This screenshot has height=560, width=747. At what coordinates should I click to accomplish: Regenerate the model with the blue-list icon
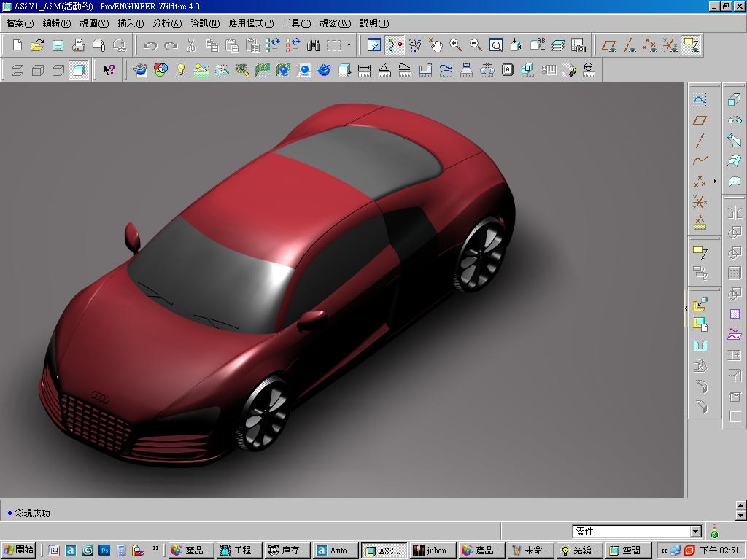[x=272, y=45]
